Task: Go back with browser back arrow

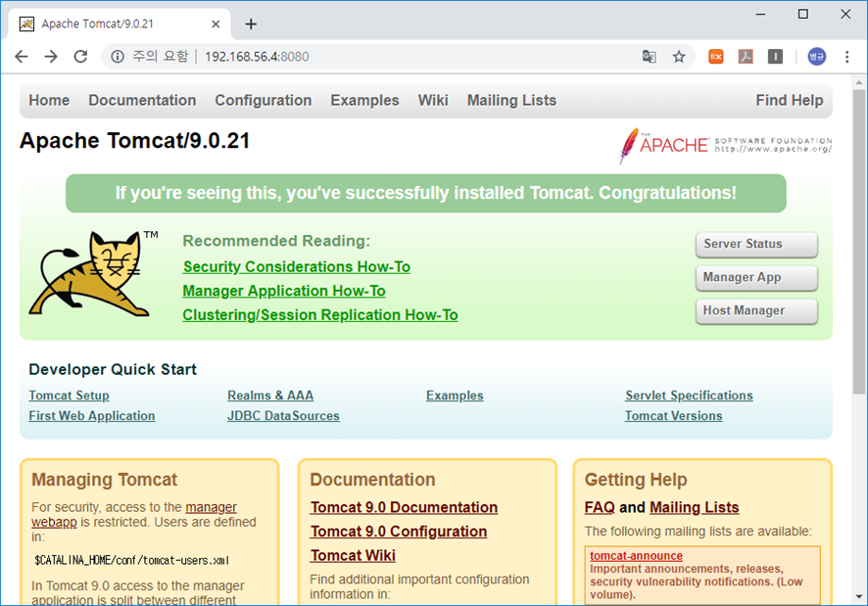Action: [21, 57]
